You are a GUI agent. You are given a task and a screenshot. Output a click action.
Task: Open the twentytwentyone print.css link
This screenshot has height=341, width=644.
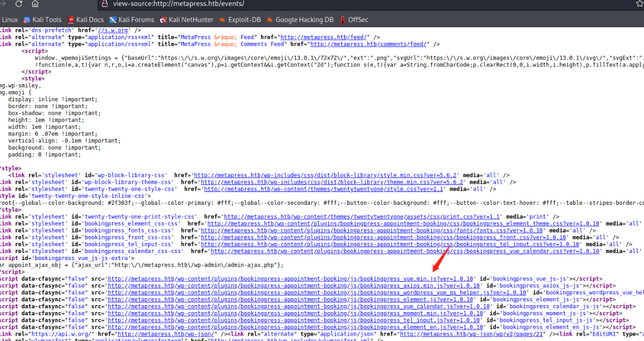click(x=362, y=217)
